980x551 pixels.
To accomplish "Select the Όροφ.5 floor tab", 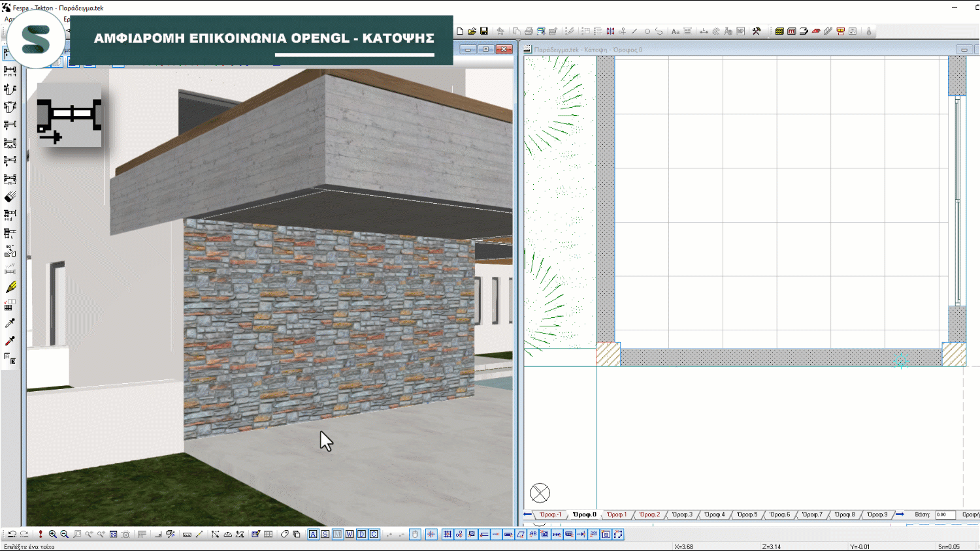I will (747, 514).
